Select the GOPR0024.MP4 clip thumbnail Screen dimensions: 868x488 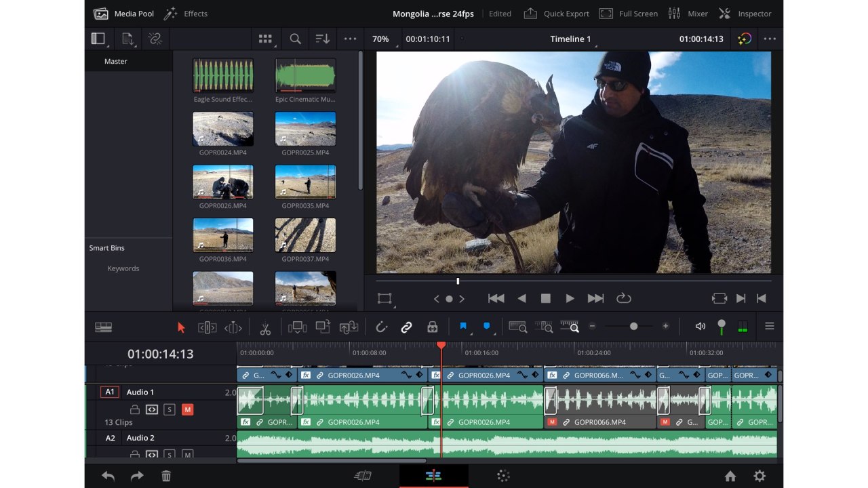pos(222,129)
